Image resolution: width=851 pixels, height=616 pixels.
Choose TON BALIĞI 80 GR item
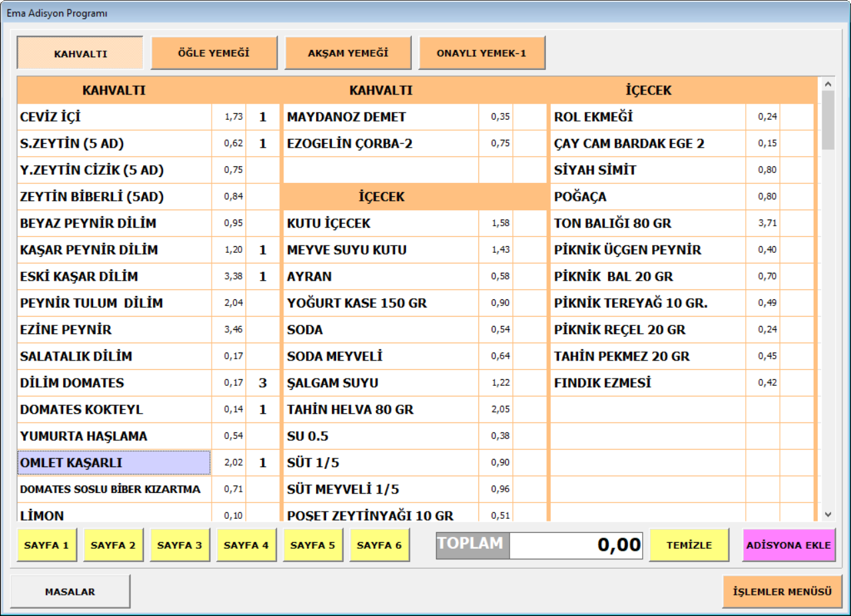(648, 224)
